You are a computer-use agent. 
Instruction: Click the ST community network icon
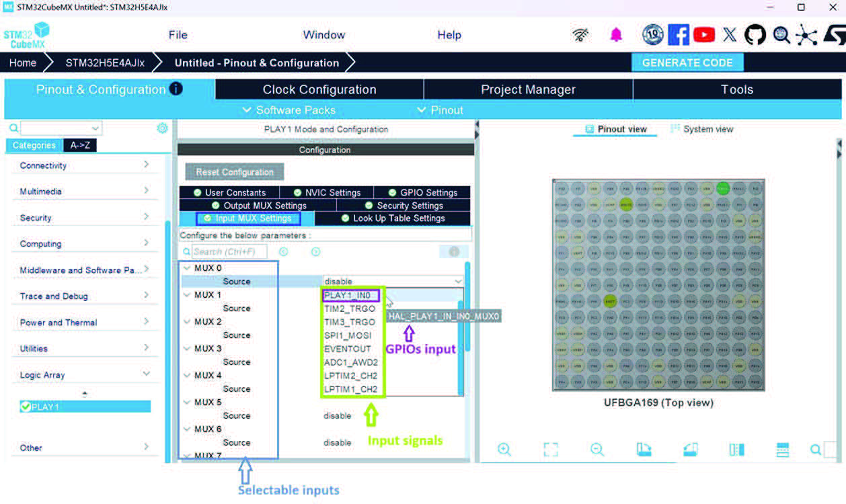(x=806, y=35)
